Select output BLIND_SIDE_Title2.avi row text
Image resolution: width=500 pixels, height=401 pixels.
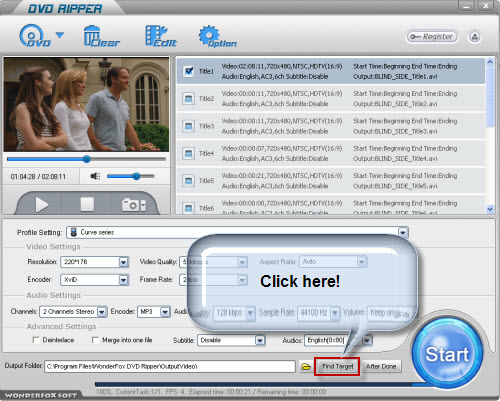(395, 104)
